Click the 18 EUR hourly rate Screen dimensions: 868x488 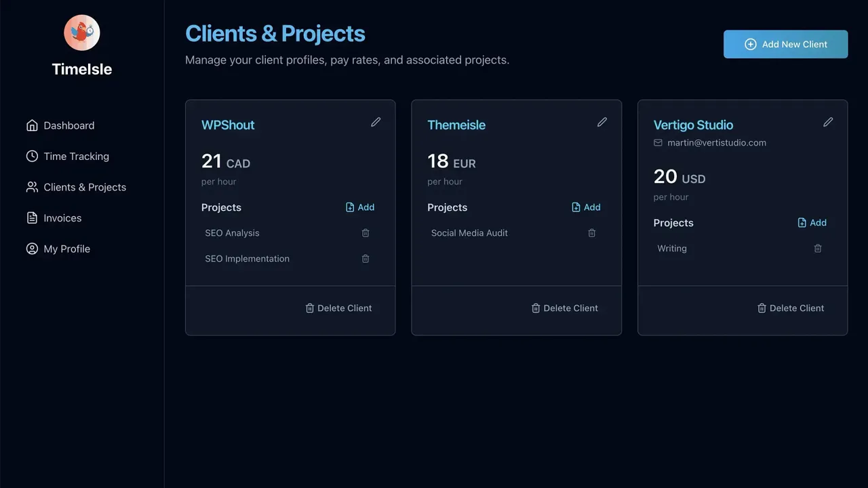[x=452, y=161]
